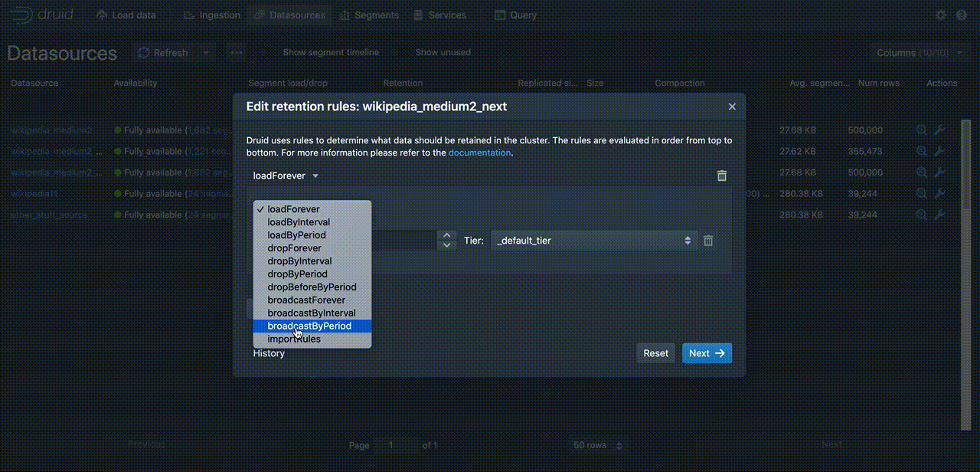Sort by the Compaction column header

coord(680,83)
